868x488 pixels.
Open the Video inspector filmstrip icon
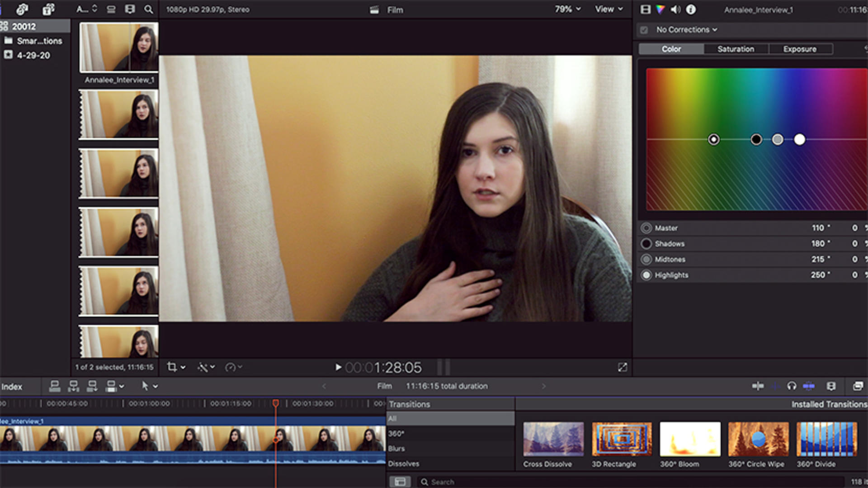click(x=646, y=9)
